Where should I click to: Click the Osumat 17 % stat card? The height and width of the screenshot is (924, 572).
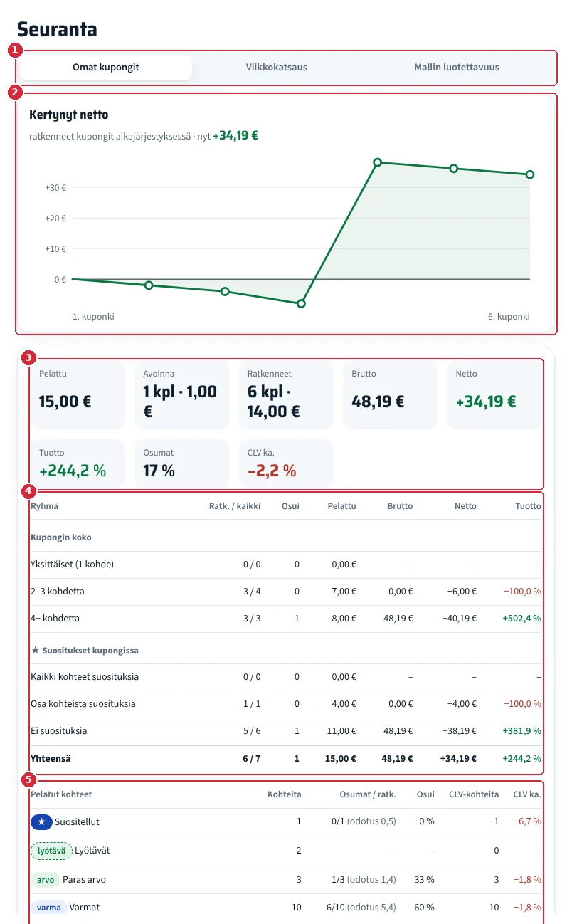pos(181,463)
